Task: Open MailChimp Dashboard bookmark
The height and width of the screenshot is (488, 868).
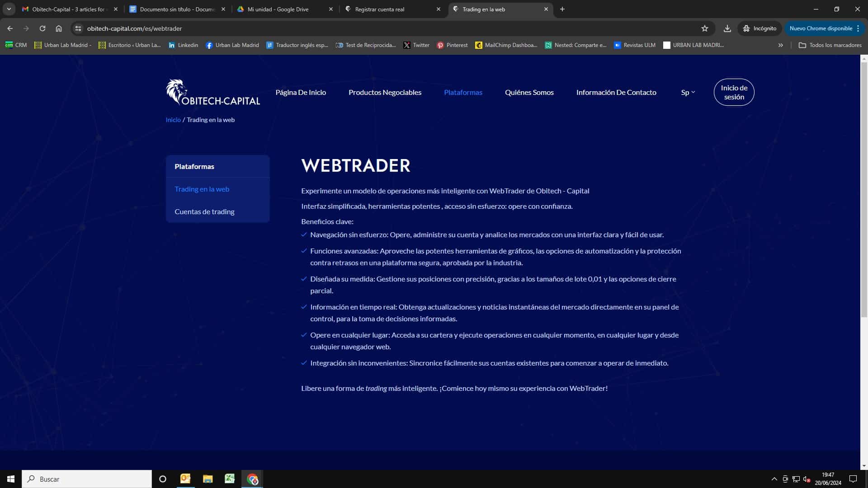Action: (x=506, y=45)
